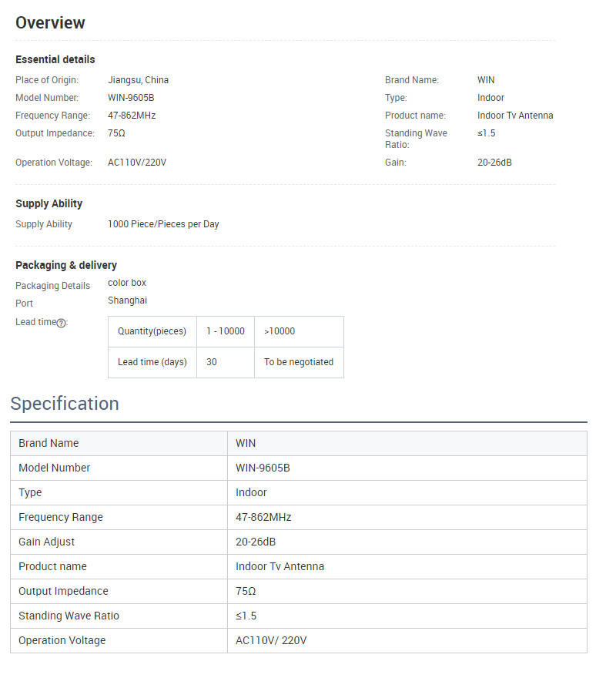Click the 30 days lead time cell
The width and height of the screenshot is (616, 678).
pos(212,362)
